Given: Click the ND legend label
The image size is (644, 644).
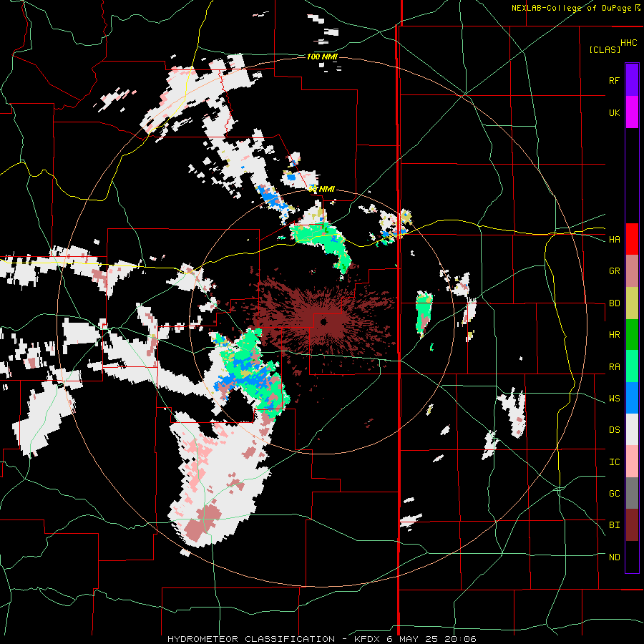Looking at the screenshot, I should [614, 557].
